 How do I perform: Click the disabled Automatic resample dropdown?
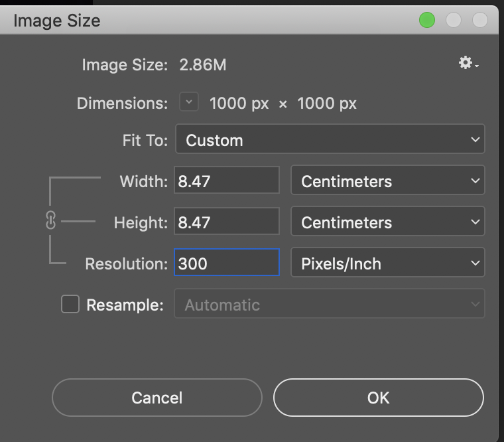(x=330, y=305)
